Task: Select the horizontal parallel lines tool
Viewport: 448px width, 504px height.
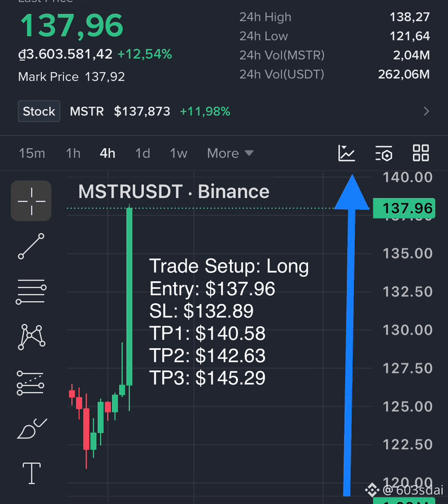Action: pos(31,292)
